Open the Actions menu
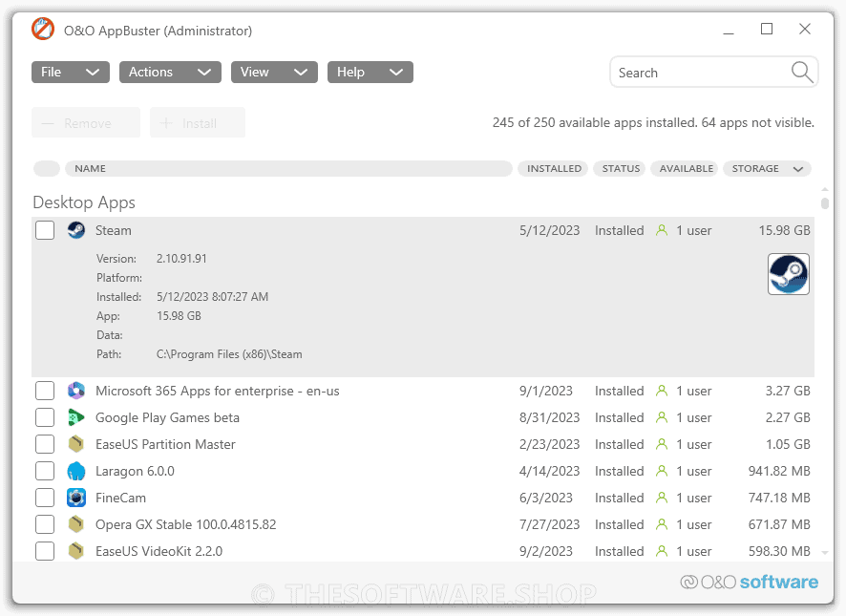 pos(170,72)
